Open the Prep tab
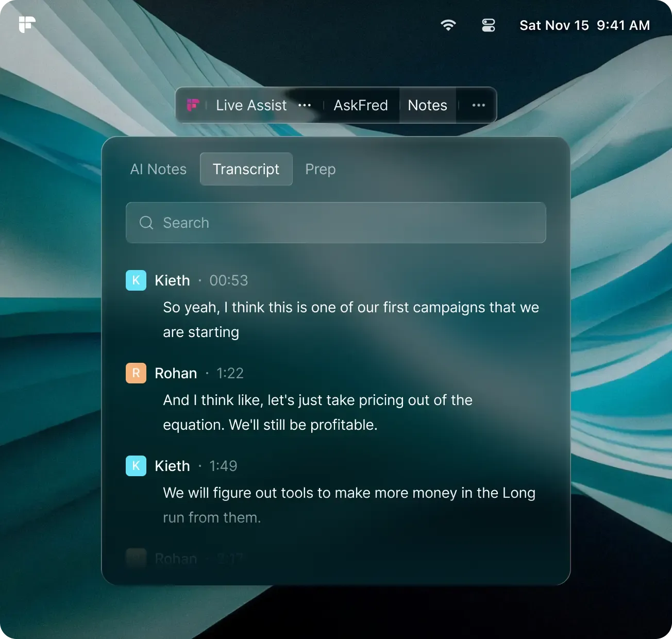Image resolution: width=672 pixels, height=639 pixels. click(x=320, y=169)
